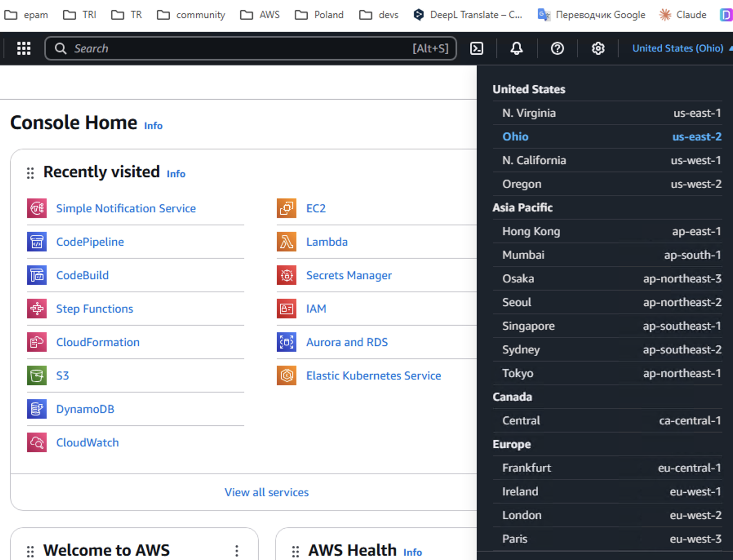Viewport: 733px width, 560px height.
Task: Select the Sydney ap-southeast-2 region
Action: [x=607, y=350]
